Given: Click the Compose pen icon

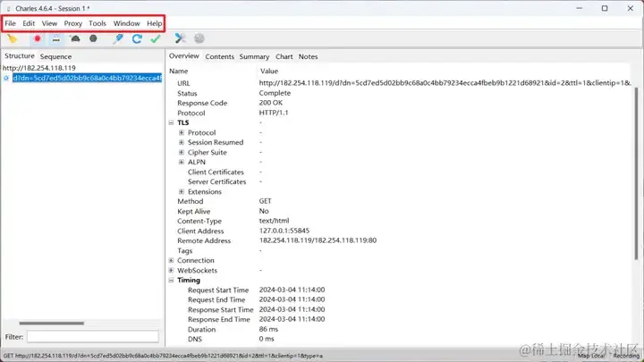Looking at the screenshot, I should (x=118, y=38).
